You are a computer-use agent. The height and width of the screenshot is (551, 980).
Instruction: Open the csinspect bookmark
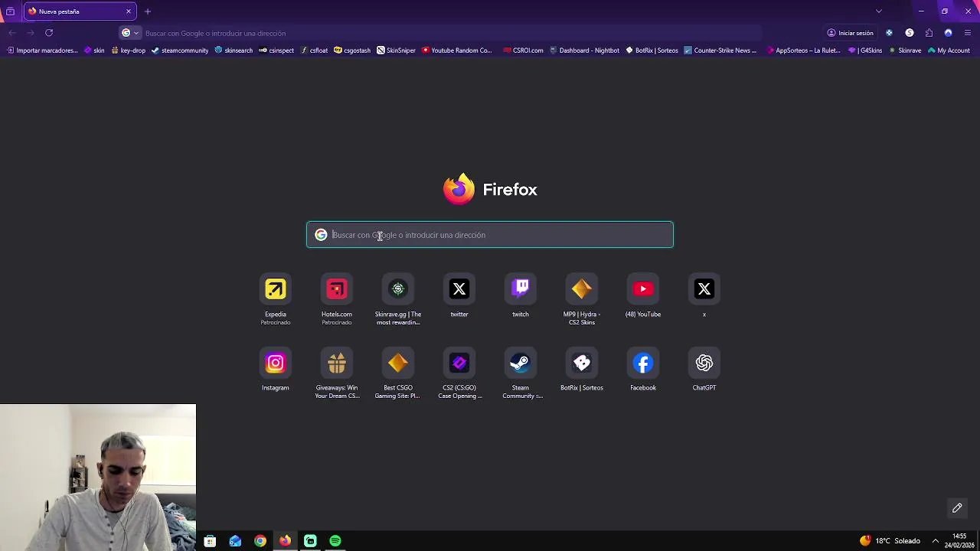[x=276, y=51]
